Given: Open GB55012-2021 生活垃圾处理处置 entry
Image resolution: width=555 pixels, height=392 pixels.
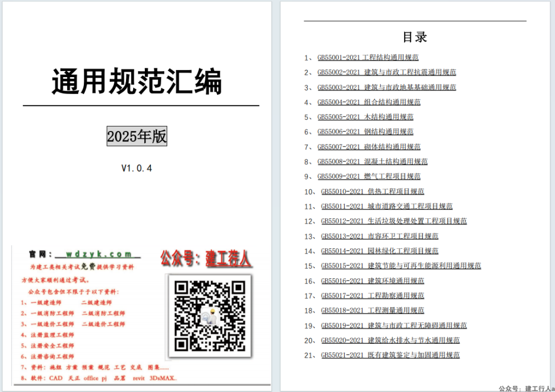Looking at the screenshot, I should pos(393,221).
